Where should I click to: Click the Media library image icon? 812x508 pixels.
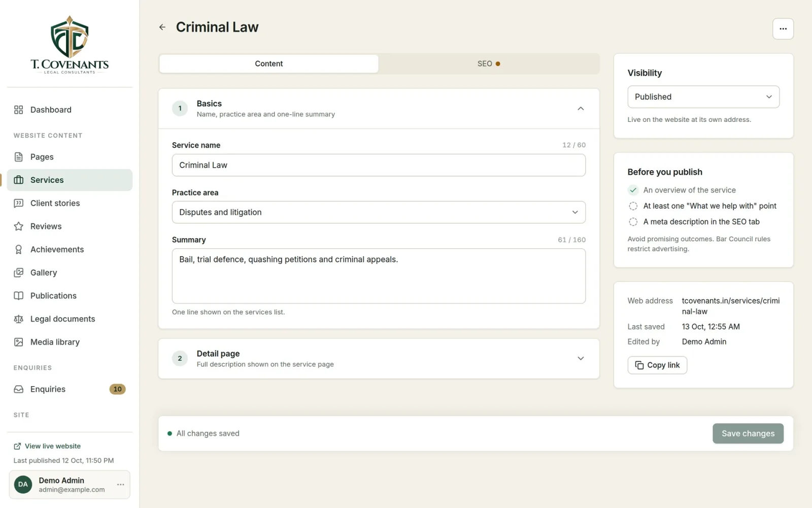pos(19,342)
